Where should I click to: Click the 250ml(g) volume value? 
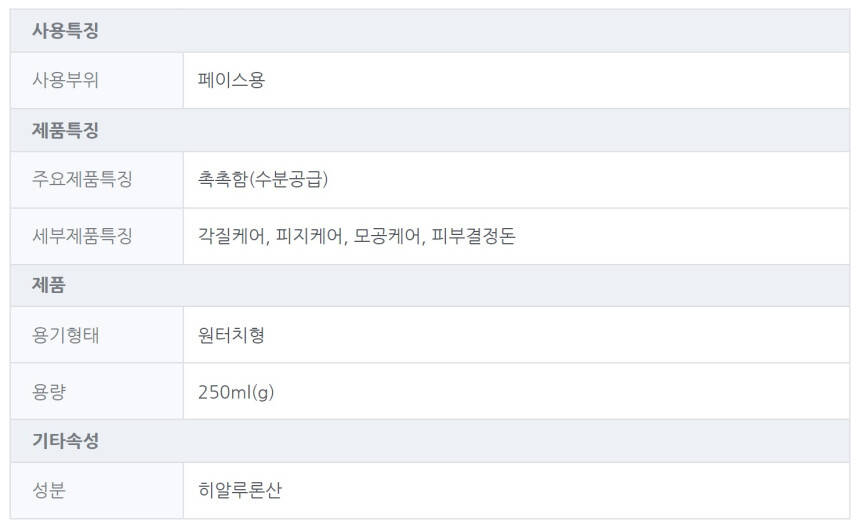(x=236, y=392)
